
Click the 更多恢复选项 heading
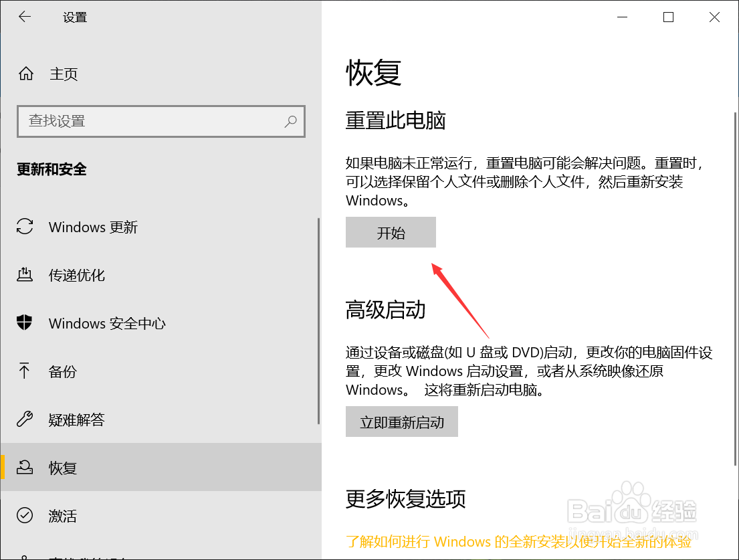405,498
